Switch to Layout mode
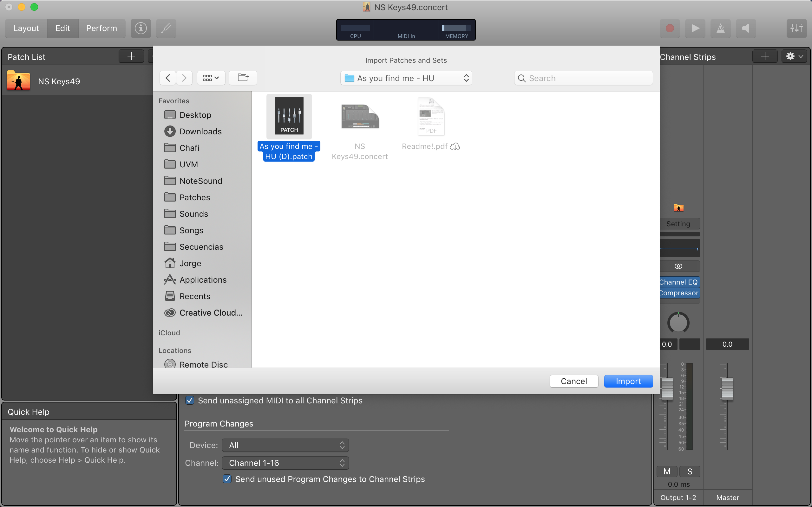This screenshot has width=812, height=507. [x=26, y=28]
